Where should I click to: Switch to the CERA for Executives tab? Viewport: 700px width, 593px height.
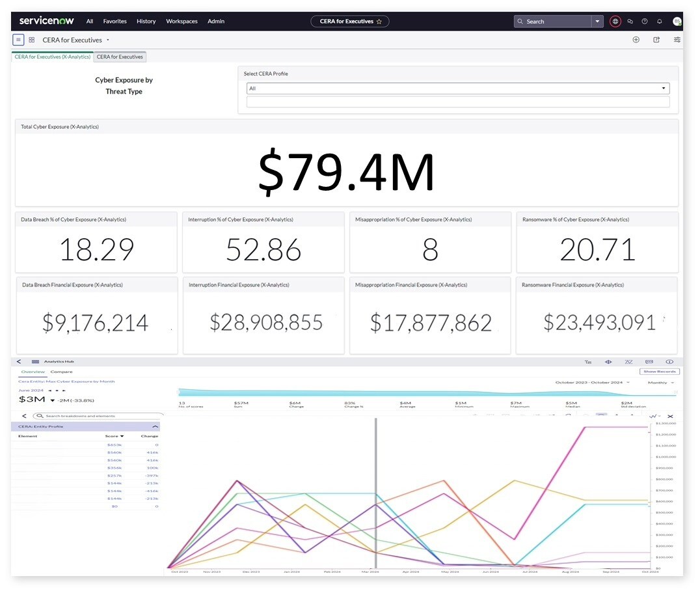click(120, 57)
